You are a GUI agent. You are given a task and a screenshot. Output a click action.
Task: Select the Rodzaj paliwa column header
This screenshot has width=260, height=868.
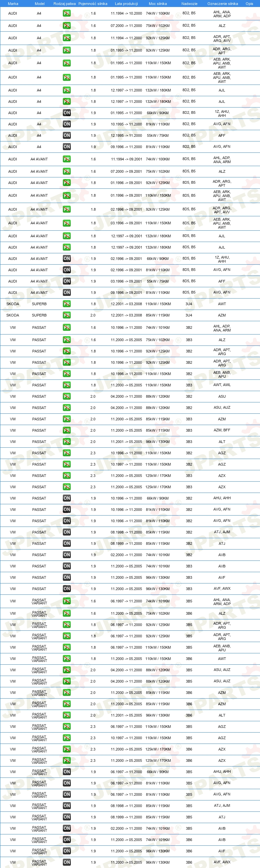tap(65, 4)
